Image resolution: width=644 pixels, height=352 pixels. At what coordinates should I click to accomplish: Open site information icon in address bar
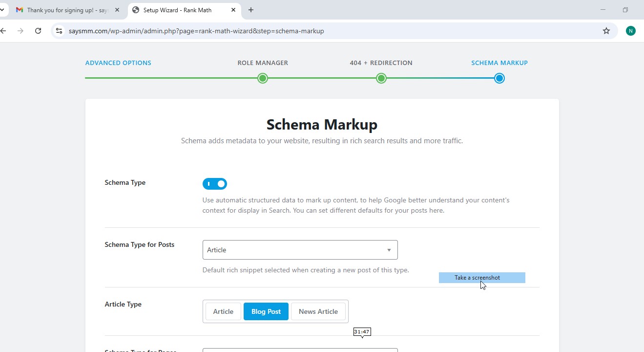[59, 31]
